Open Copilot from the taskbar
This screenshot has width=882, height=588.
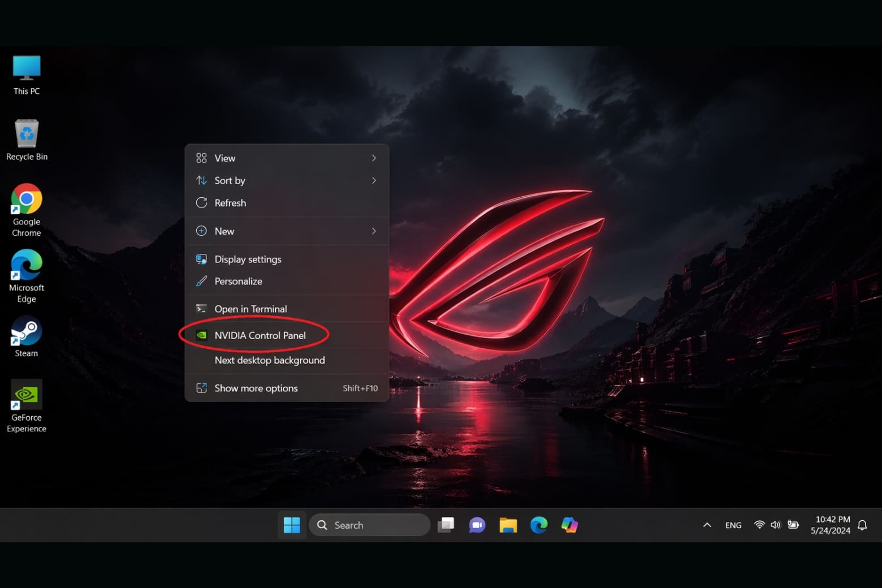point(569,525)
